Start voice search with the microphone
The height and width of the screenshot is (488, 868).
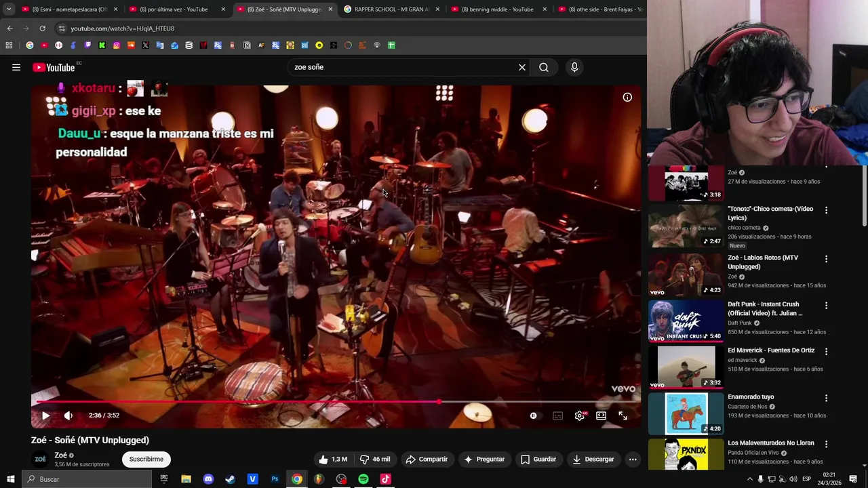[x=574, y=67]
